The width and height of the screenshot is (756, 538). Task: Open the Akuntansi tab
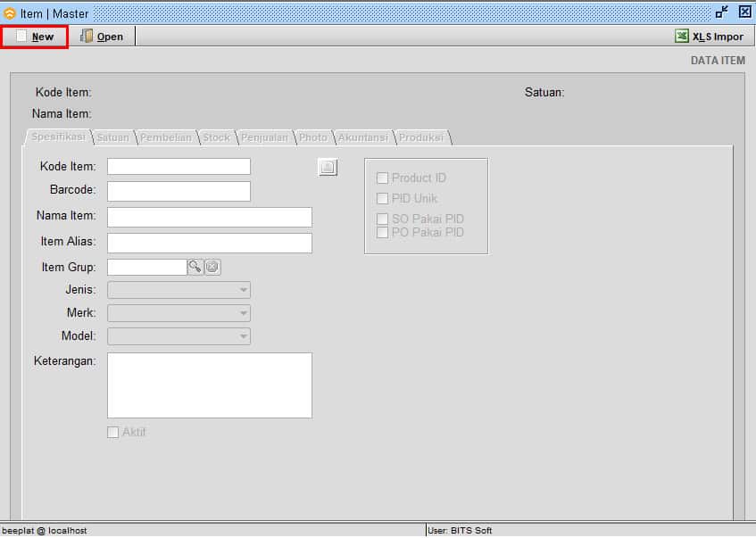point(362,137)
